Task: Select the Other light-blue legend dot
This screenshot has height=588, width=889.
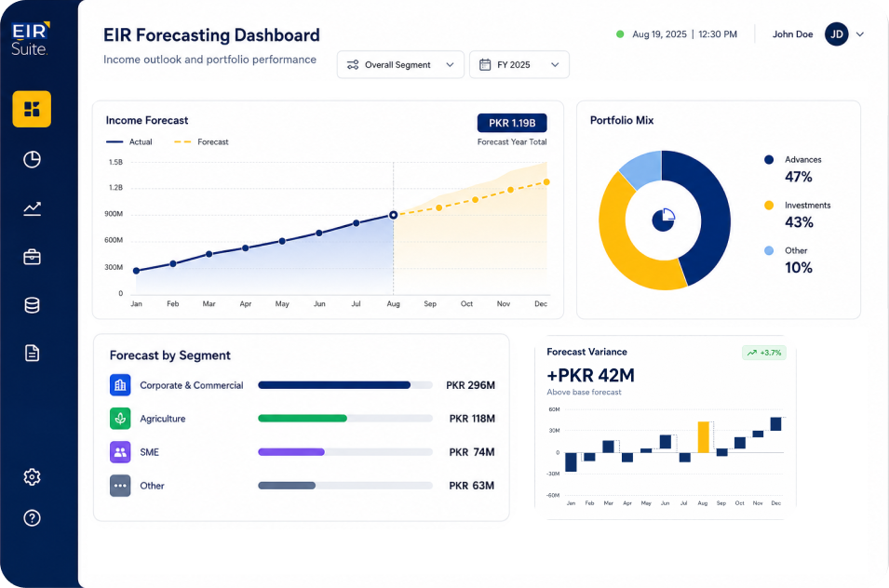Action: (769, 250)
